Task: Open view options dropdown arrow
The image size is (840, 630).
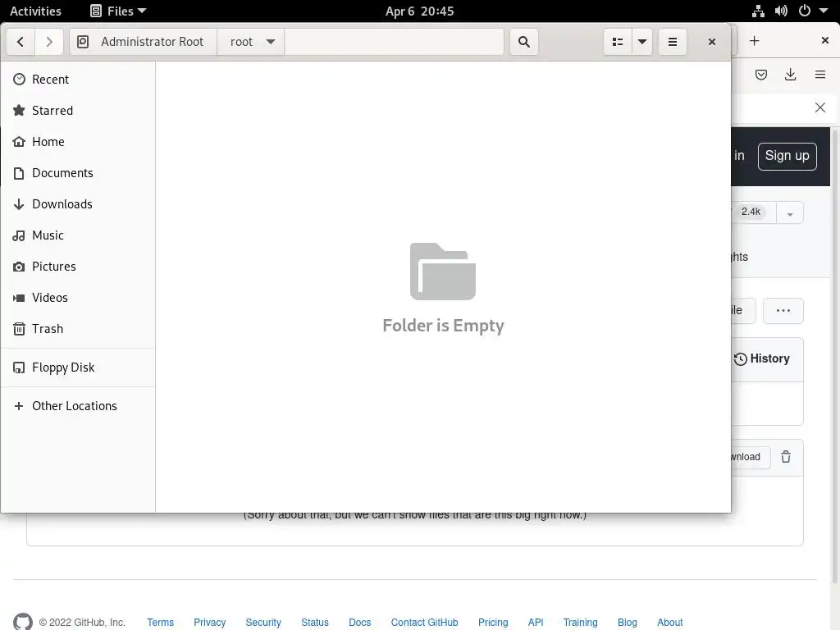Action: pyautogui.click(x=641, y=42)
